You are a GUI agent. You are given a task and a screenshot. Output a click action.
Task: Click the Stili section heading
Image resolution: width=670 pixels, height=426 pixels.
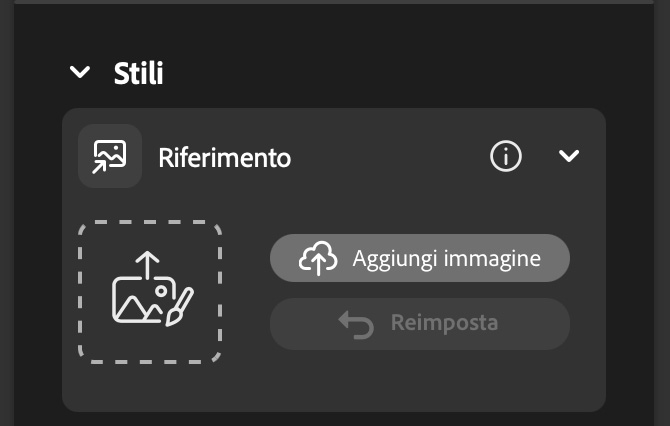(138, 73)
